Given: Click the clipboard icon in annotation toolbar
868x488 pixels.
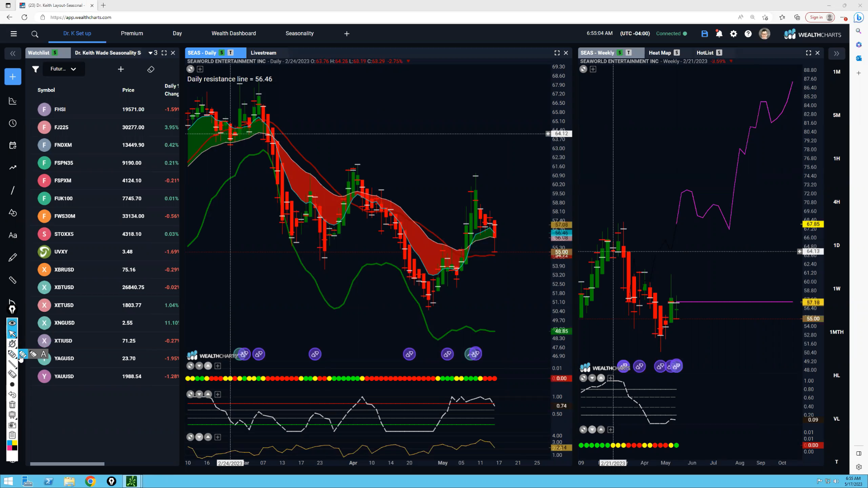Looking at the screenshot, I should pyautogui.click(x=12, y=435).
